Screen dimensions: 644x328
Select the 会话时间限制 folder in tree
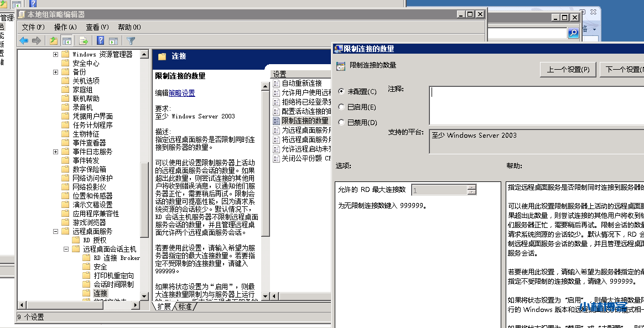click(113, 284)
